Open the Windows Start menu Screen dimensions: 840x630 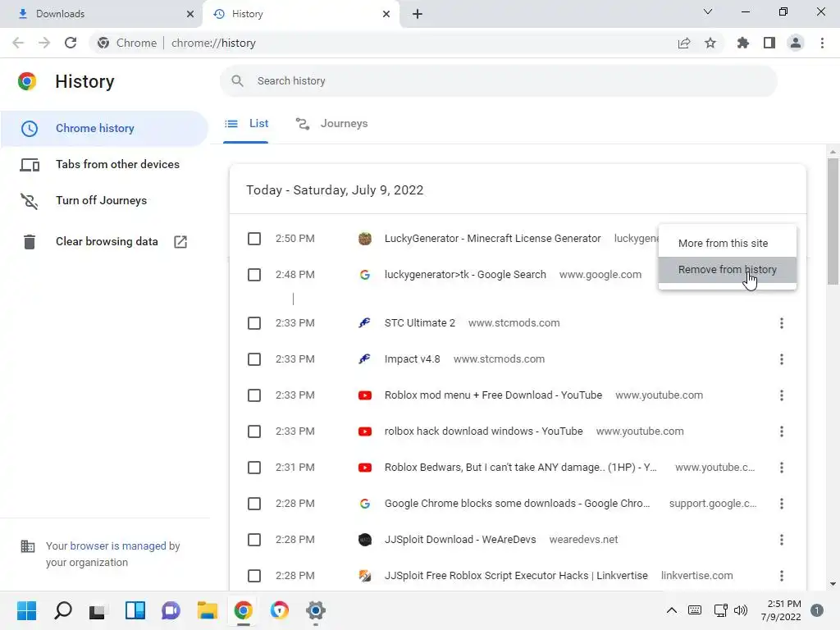(26, 610)
